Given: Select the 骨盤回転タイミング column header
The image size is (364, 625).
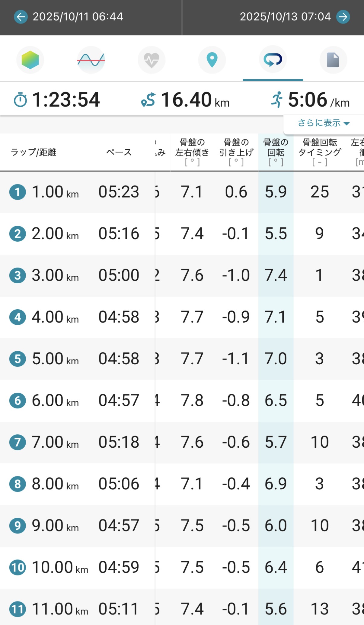Looking at the screenshot, I should (320, 152).
